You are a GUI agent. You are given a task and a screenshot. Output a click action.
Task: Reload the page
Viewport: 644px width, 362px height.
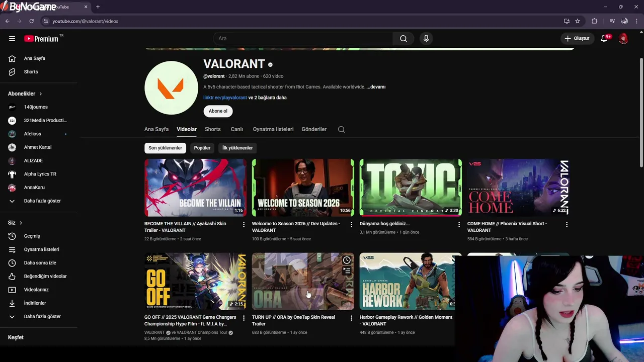[31, 21]
